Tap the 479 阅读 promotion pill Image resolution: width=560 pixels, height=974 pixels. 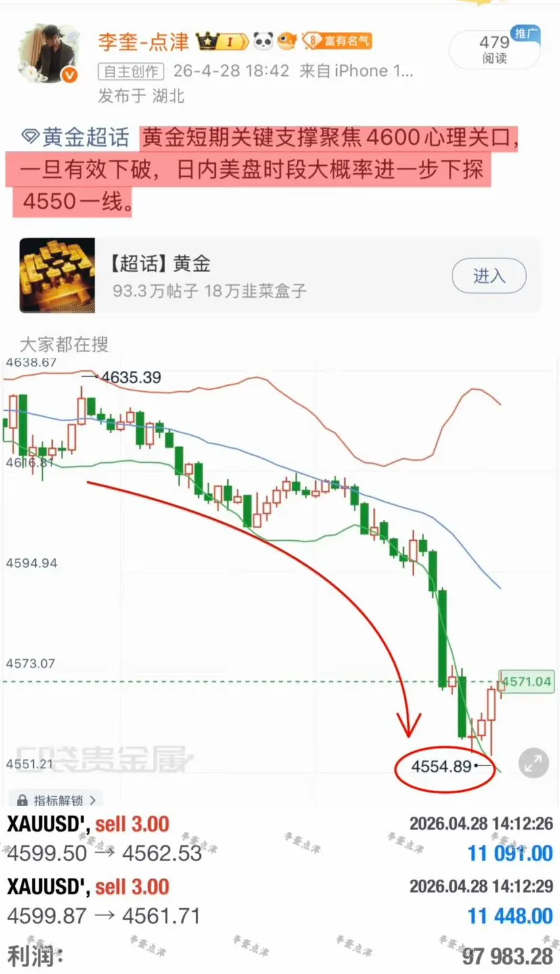tap(494, 49)
